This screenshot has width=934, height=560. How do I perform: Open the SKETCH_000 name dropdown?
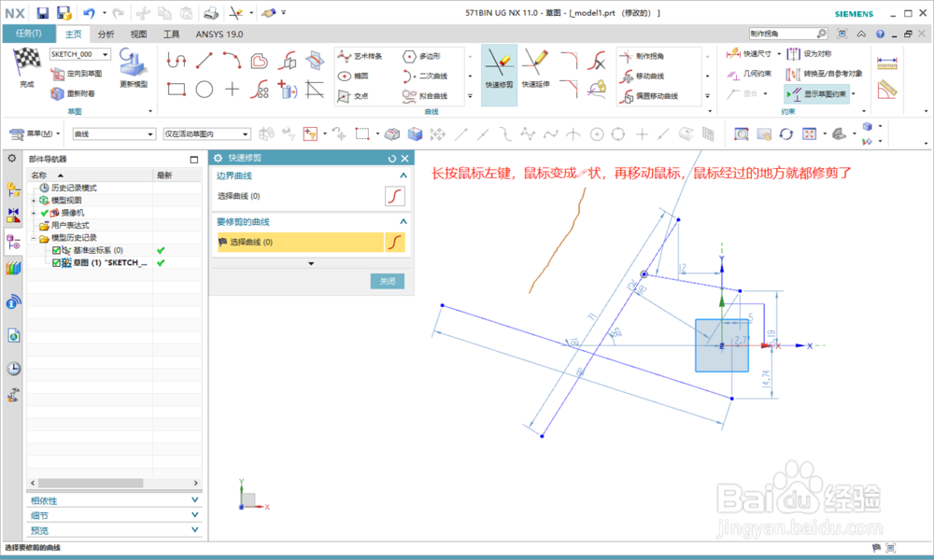[105, 54]
